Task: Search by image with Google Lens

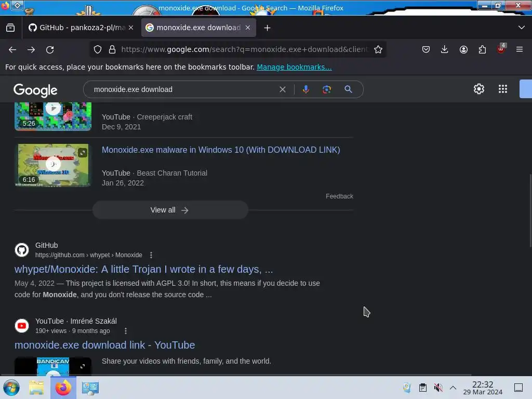Action: point(327,89)
